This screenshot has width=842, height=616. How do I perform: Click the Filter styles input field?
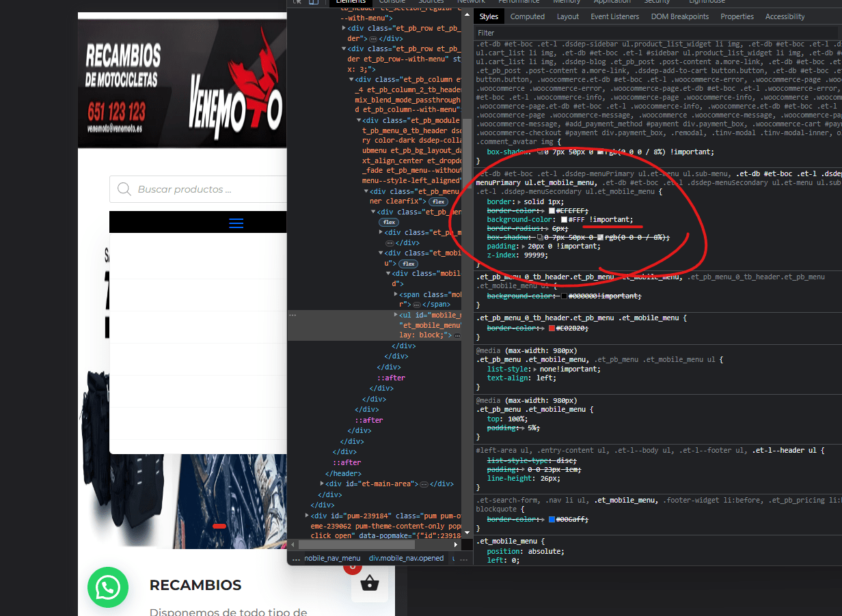657,33
